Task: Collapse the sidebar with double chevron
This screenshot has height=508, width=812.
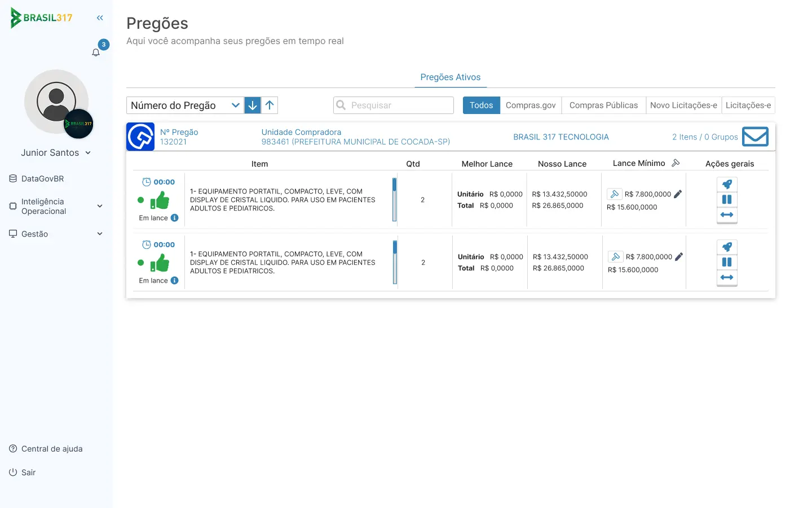Action: 100,18
